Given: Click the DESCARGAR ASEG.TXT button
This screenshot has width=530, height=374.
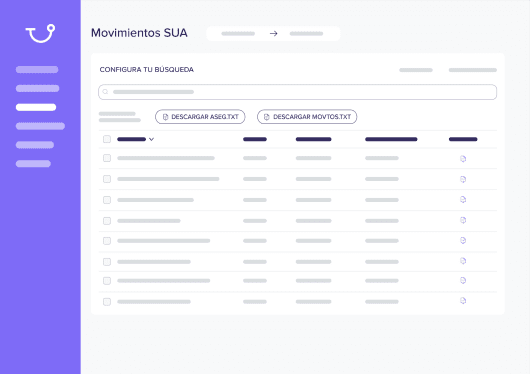Looking at the screenshot, I should (200, 117).
